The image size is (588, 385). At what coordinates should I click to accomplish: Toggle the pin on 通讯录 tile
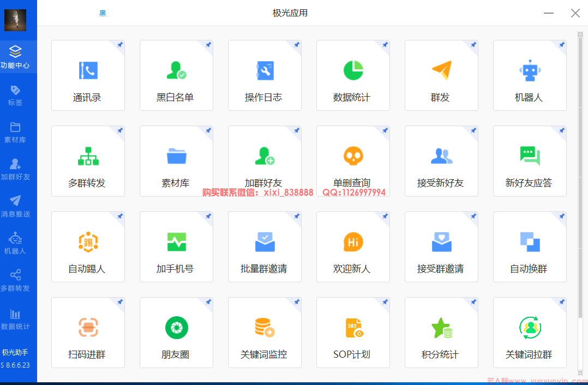point(120,45)
